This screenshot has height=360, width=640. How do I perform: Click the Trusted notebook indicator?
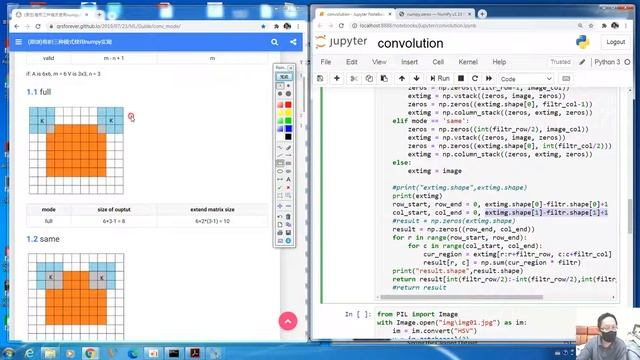click(x=560, y=62)
